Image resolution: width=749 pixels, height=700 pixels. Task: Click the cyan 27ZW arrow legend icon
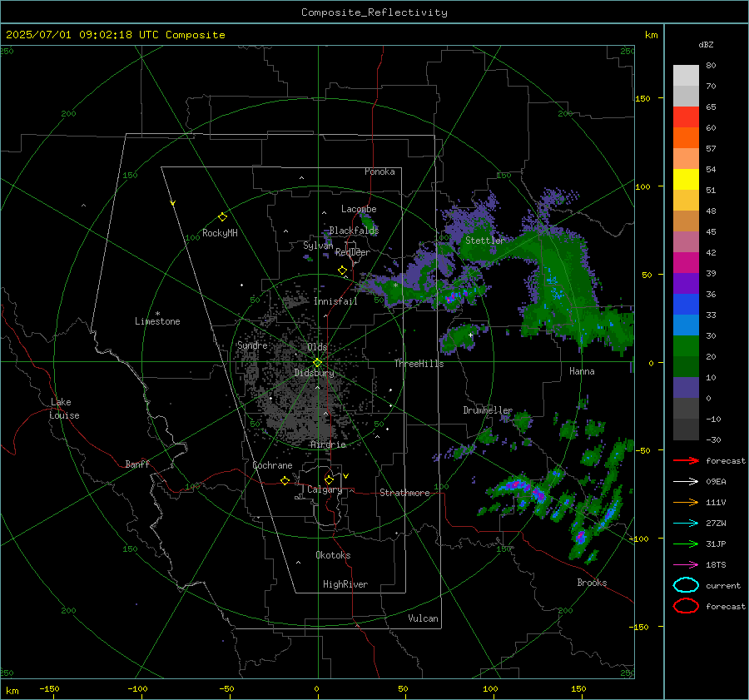tap(686, 524)
